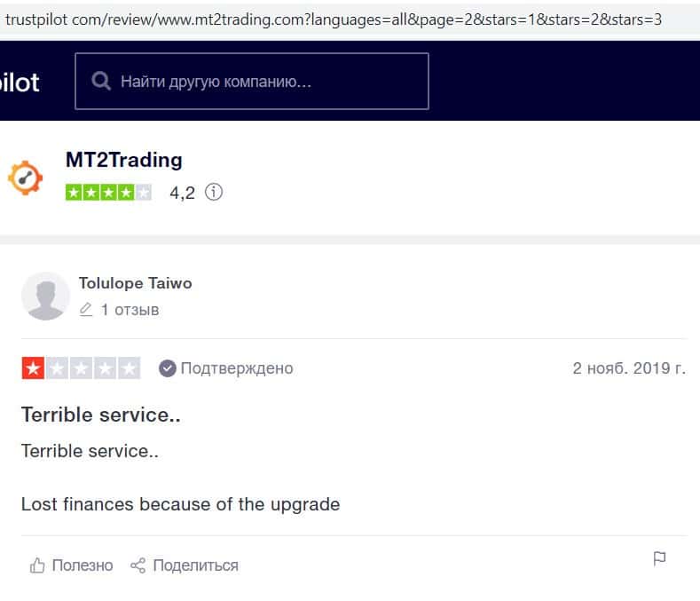Click the thumbs-up Полезно icon
The image size is (700, 601).
click(x=37, y=565)
